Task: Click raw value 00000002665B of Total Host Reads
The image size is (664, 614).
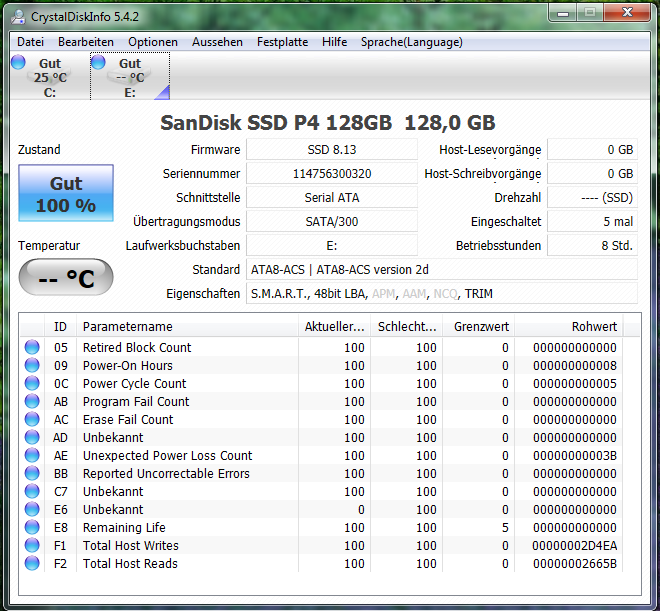Action: (x=575, y=564)
